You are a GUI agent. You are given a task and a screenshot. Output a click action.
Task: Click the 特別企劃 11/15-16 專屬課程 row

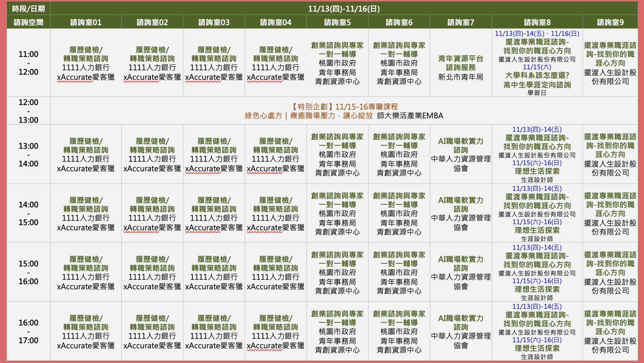[343, 111]
